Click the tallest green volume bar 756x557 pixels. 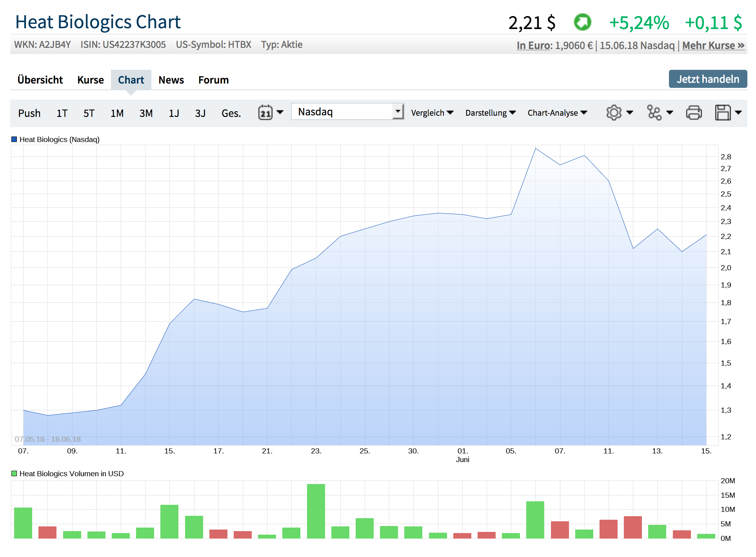pyautogui.click(x=316, y=511)
